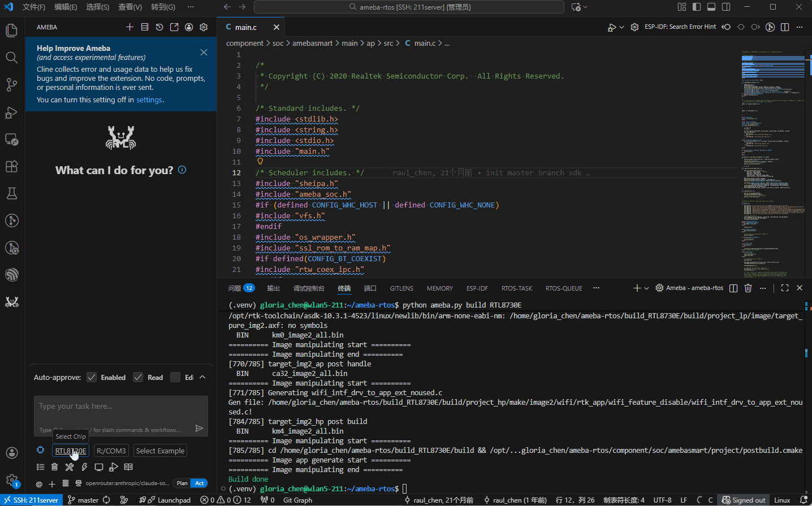Viewport: 812px width, 506px height.
Task: Open Source Control view in activity bar
Action: (x=11, y=85)
